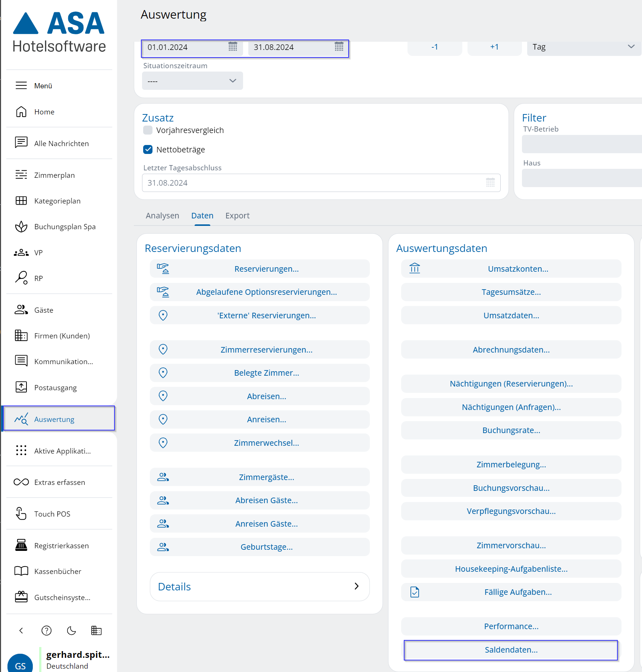This screenshot has height=672, width=642.
Task: Open the Situationszeitraum dropdown
Action: tap(192, 81)
